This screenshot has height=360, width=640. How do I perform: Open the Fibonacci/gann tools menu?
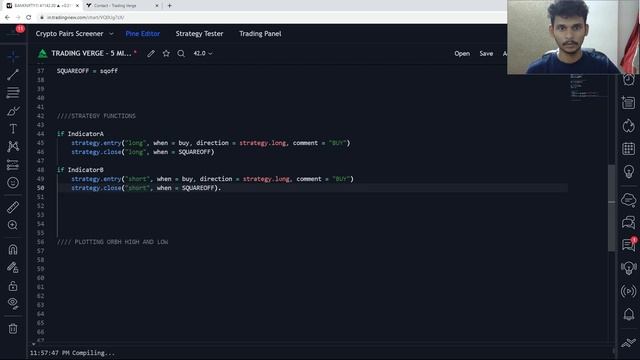(13, 93)
